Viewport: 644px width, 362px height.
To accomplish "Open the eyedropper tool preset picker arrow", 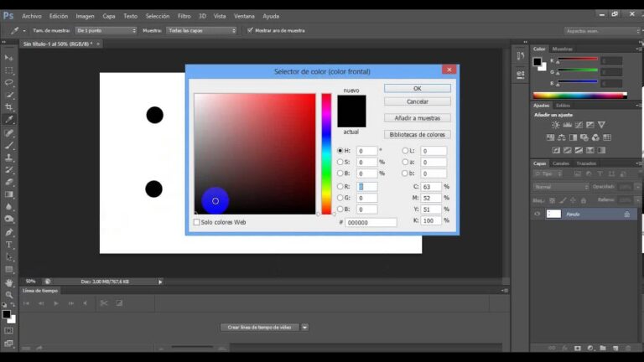I will pos(24,31).
